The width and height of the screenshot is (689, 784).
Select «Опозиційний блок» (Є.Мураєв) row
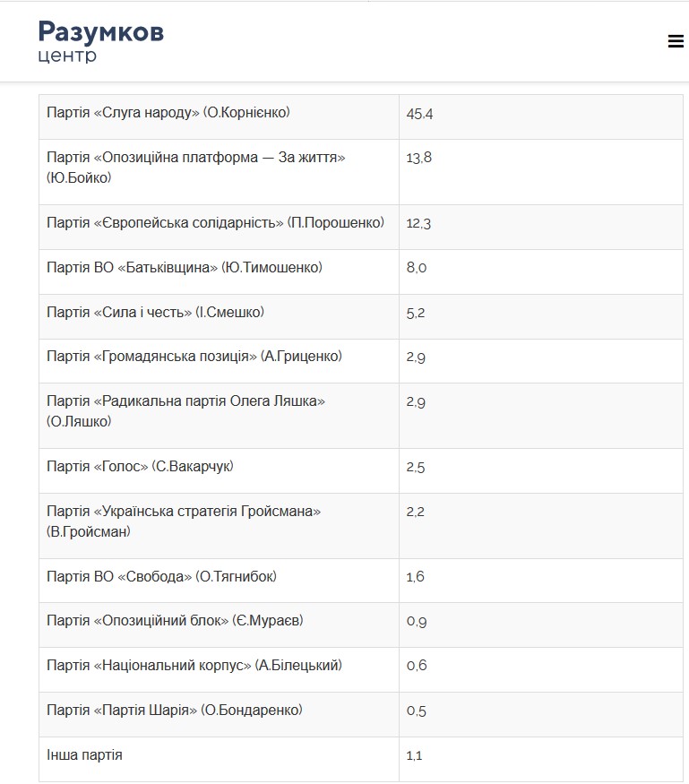point(361,625)
